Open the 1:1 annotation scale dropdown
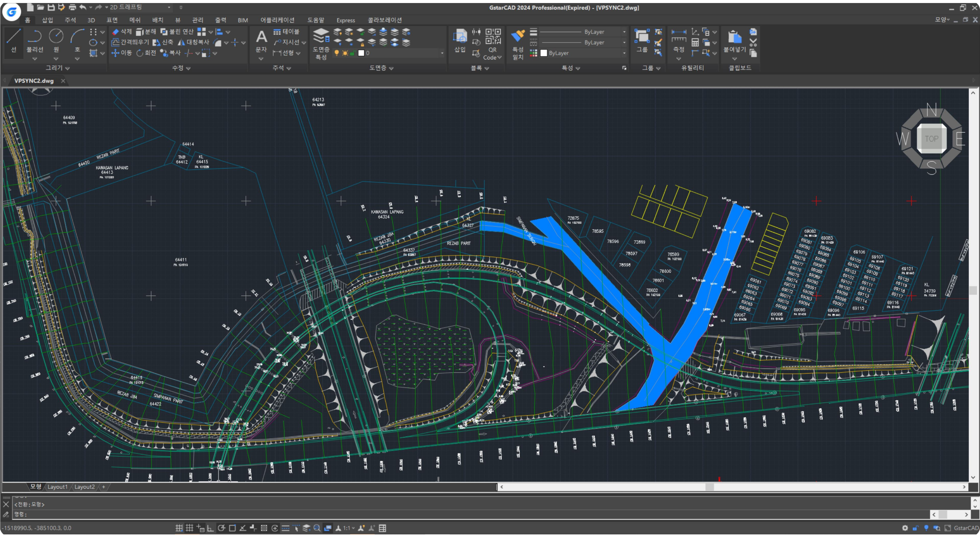The width and height of the screenshot is (980, 536). click(x=349, y=528)
